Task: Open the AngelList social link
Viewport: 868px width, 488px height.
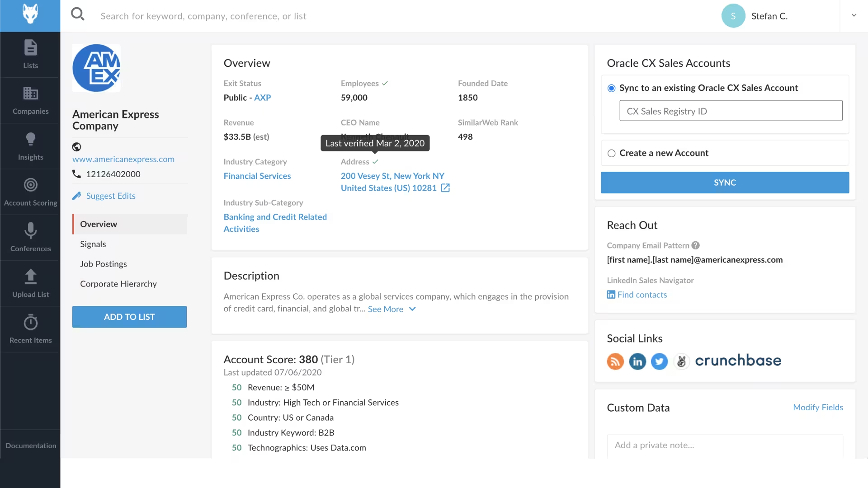Action: tap(681, 361)
